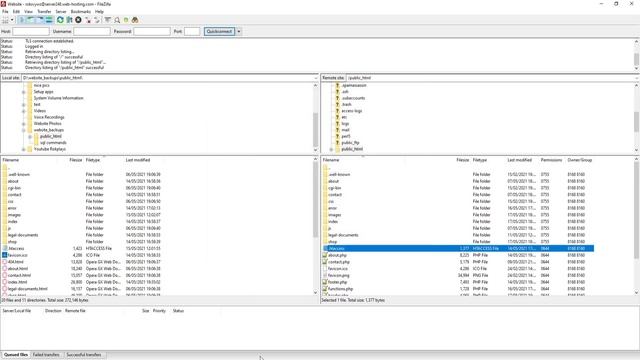Select local .htaccess file row
This screenshot has height=360, width=640.
click(82, 249)
